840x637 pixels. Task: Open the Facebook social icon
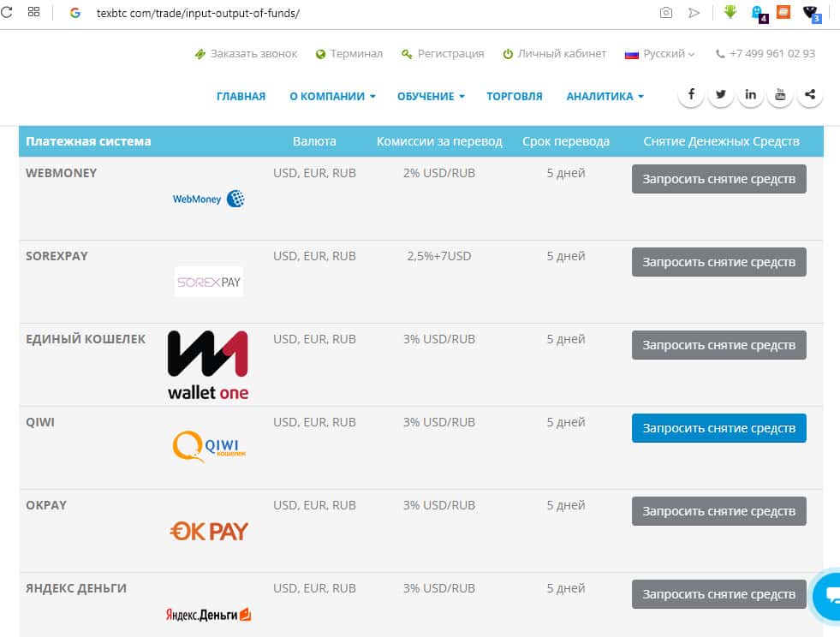pos(691,95)
